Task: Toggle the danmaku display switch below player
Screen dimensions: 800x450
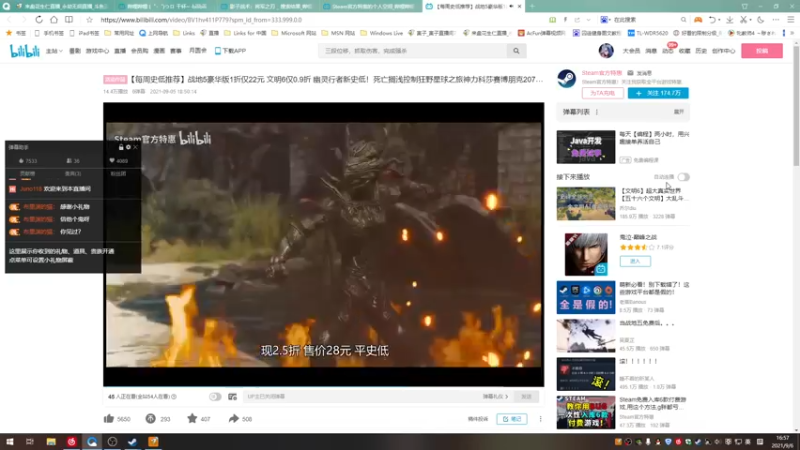Action: coord(215,396)
